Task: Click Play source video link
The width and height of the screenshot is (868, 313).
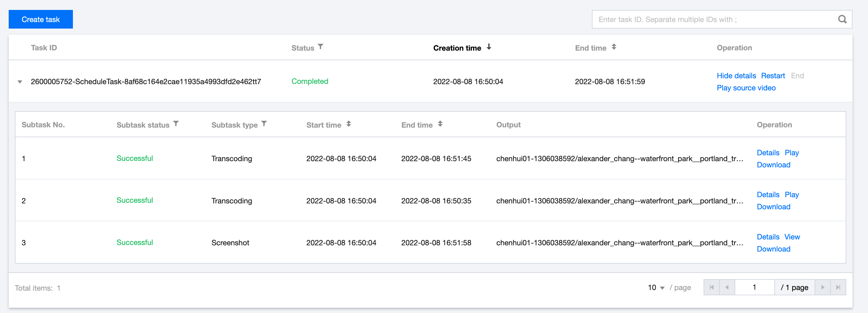Action: coord(746,88)
